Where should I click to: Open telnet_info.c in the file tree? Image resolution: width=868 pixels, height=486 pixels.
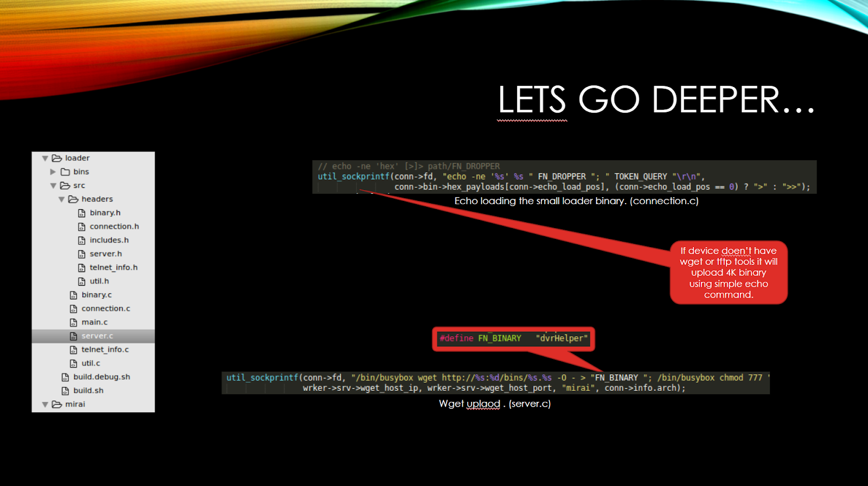(x=105, y=350)
